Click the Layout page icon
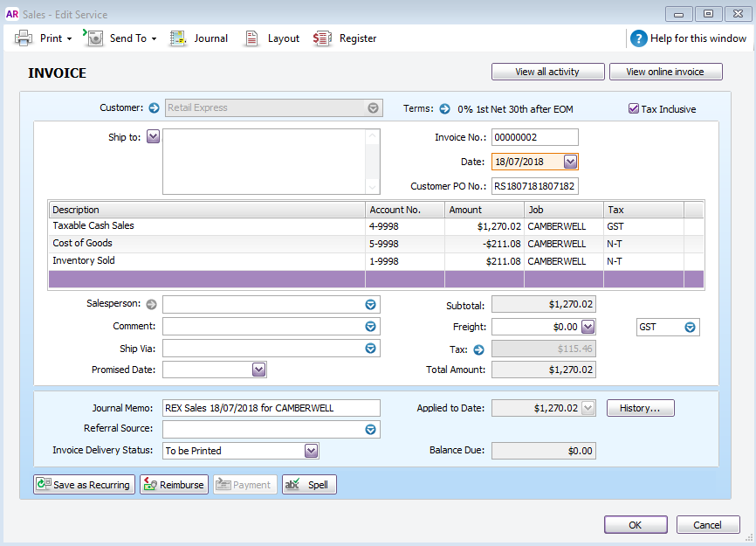The width and height of the screenshot is (756, 546). (x=251, y=38)
